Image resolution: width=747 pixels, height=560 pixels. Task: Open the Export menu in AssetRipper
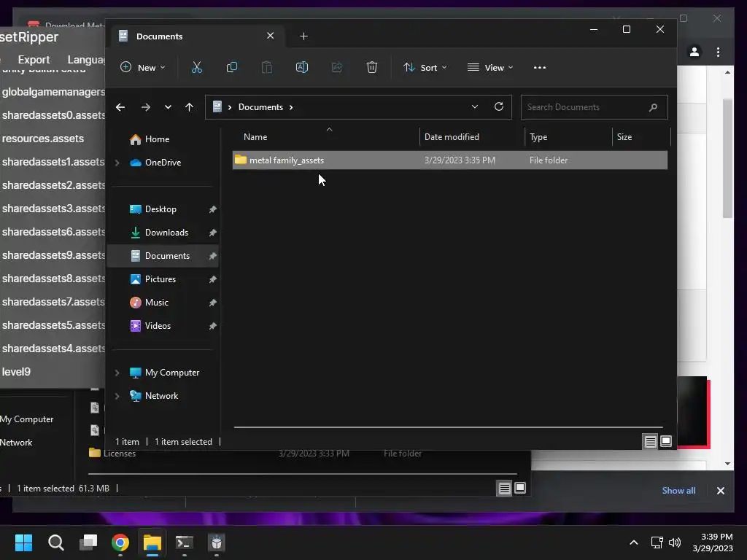click(x=34, y=60)
